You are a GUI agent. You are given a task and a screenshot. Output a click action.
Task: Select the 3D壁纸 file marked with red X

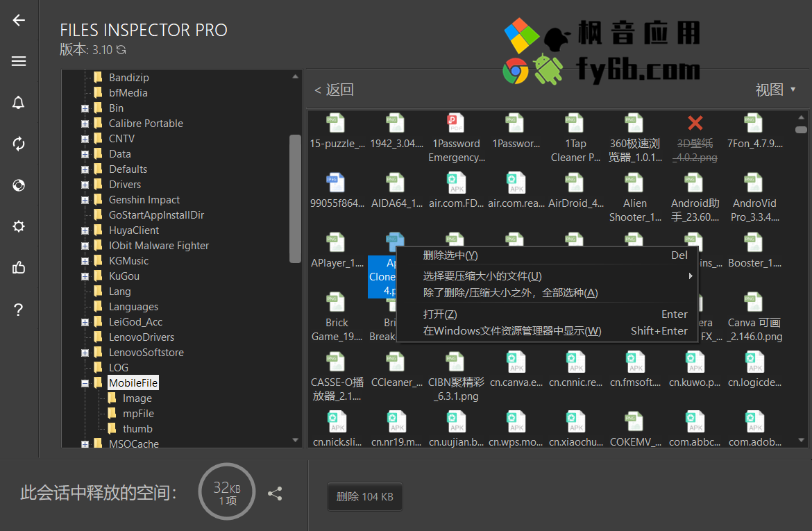(695, 124)
